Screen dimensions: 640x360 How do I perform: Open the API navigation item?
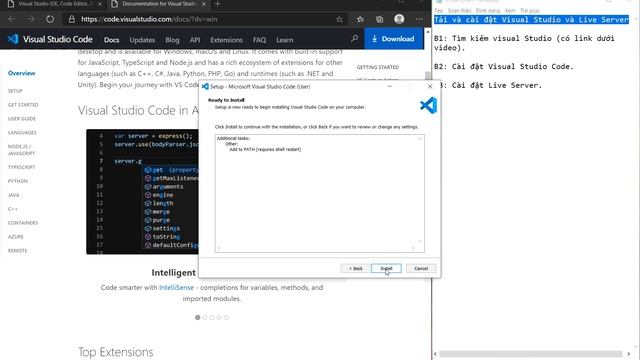(195, 40)
